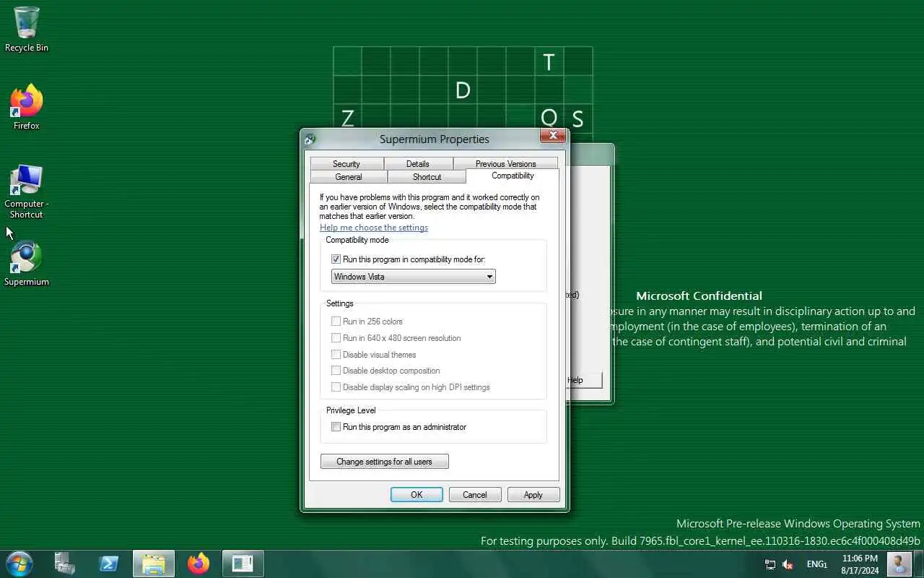Open Help me choose the settings link
Image resolution: width=924 pixels, height=578 pixels.
point(374,228)
